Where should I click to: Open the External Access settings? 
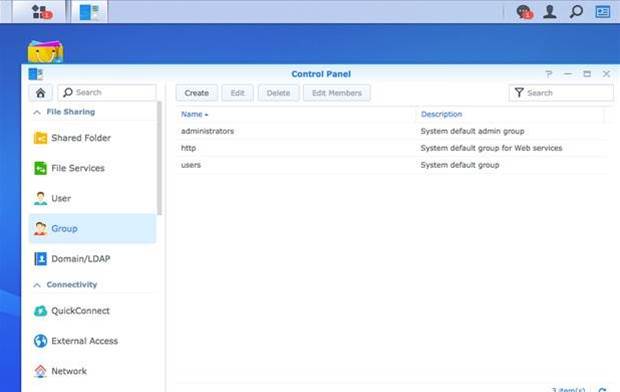(x=93, y=341)
